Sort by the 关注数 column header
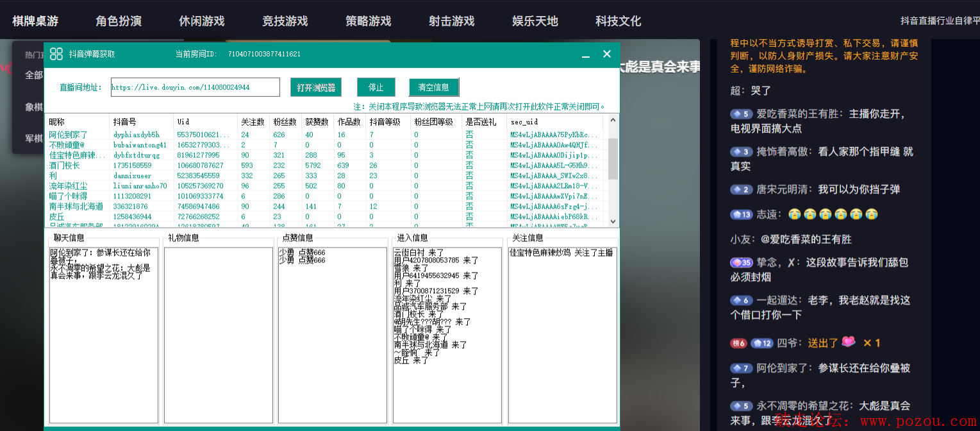 (253, 122)
